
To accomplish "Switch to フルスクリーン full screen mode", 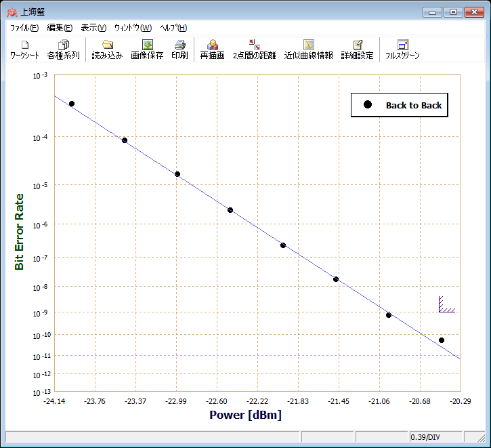I will [x=402, y=49].
